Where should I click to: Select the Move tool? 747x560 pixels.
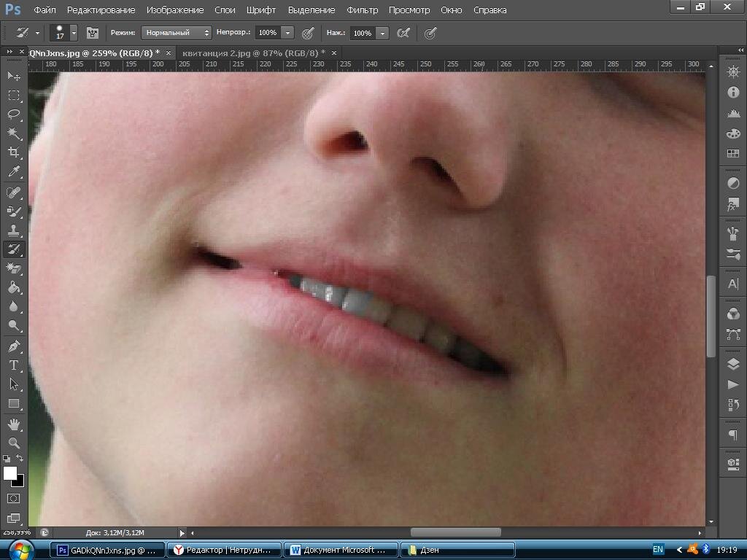click(14, 76)
